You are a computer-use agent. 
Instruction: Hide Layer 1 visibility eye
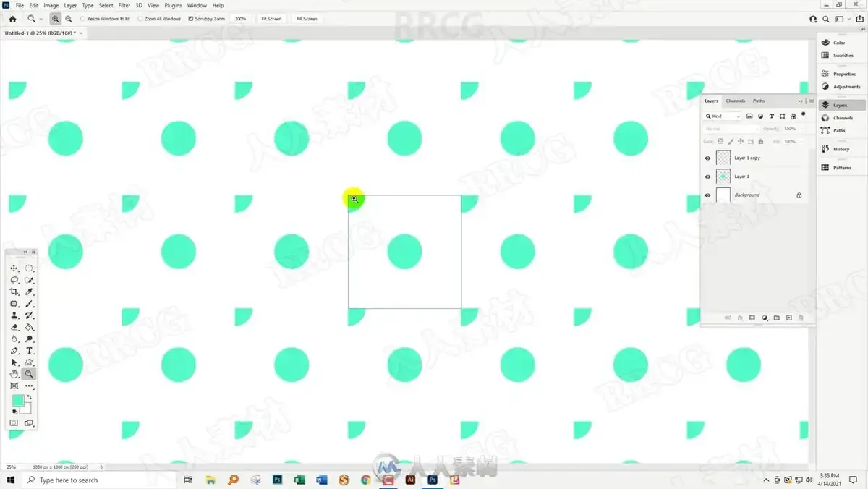point(707,177)
